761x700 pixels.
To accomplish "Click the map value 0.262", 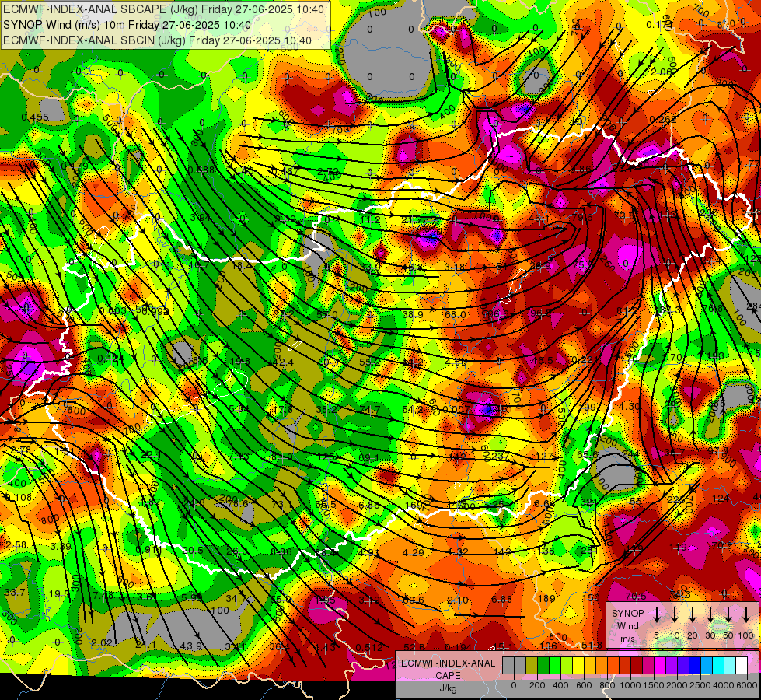I will 663,120.
